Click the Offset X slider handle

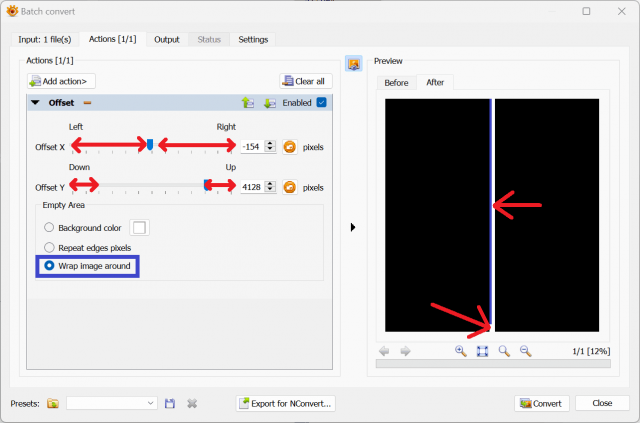pyautogui.click(x=150, y=144)
